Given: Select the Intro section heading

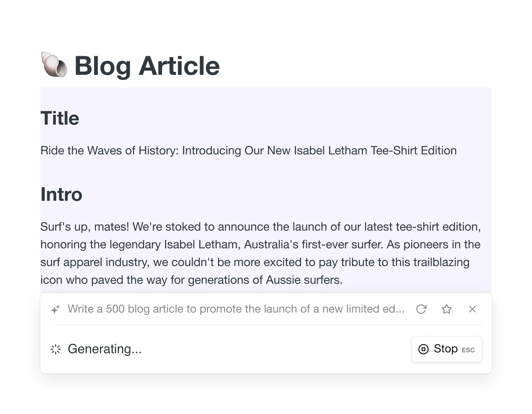Looking at the screenshot, I should (x=61, y=194).
